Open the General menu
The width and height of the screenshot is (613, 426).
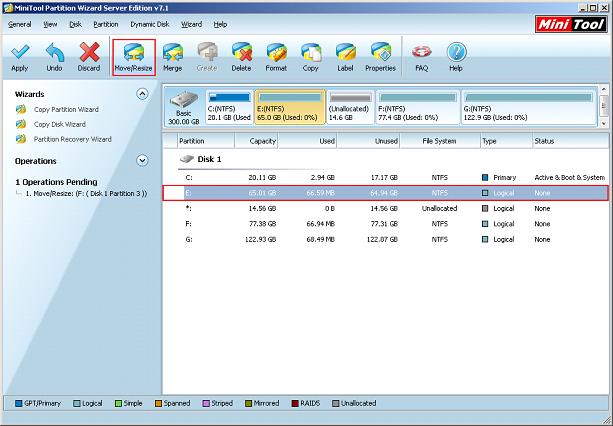tap(20, 24)
